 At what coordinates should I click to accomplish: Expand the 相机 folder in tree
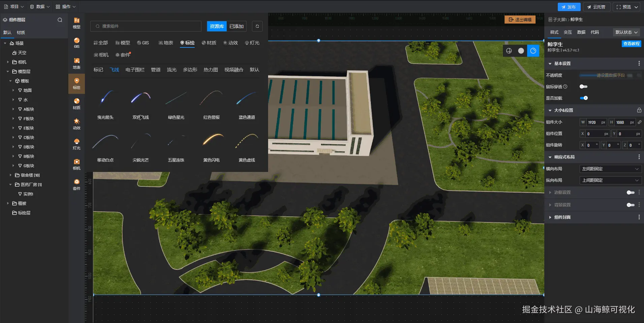click(8, 62)
